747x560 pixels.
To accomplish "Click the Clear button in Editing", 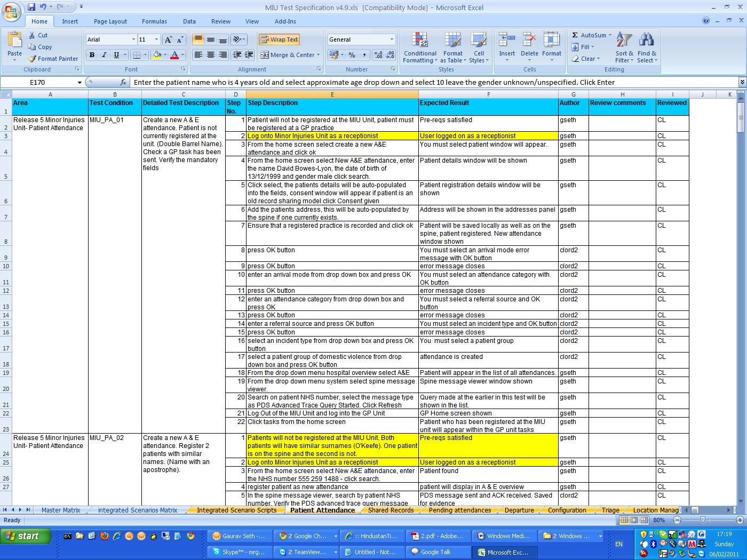I will click(x=586, y=59).
